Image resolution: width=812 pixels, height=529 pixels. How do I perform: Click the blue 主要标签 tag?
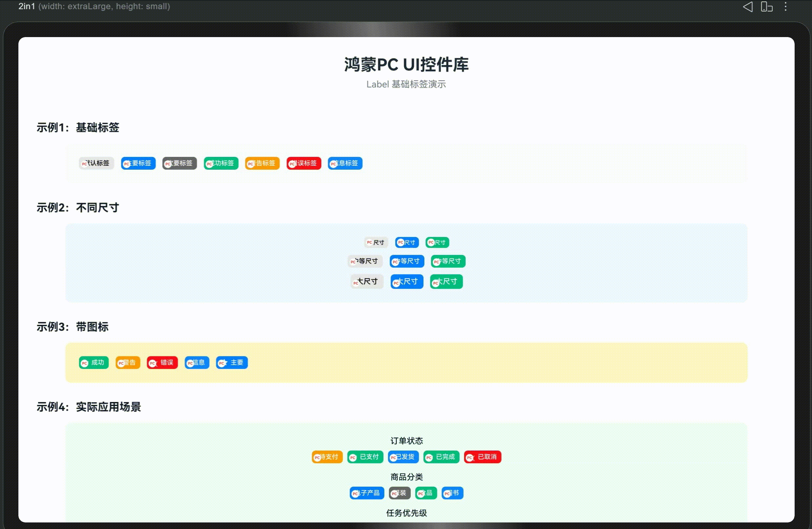tap(138, 163)
